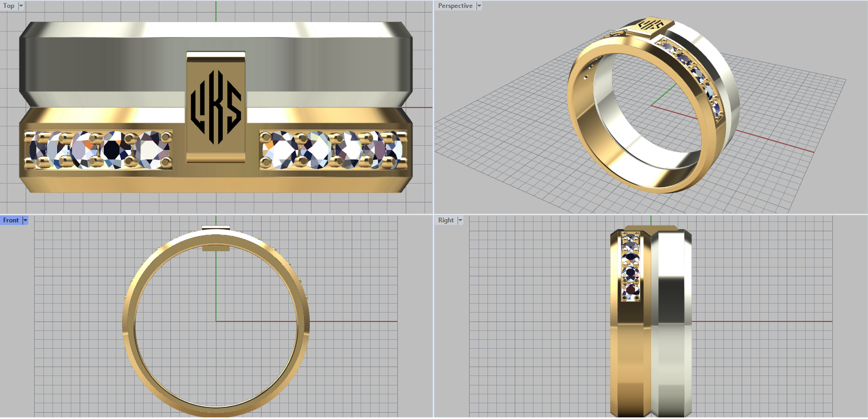Click the Perspective viewport title label
The image size is (868, 419).
tap(455, 6)
